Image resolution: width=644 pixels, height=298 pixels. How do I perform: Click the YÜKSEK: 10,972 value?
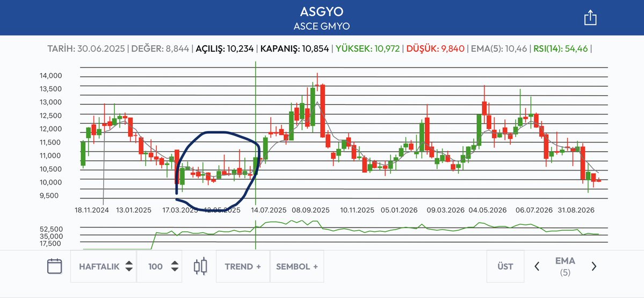pos(367,48)
